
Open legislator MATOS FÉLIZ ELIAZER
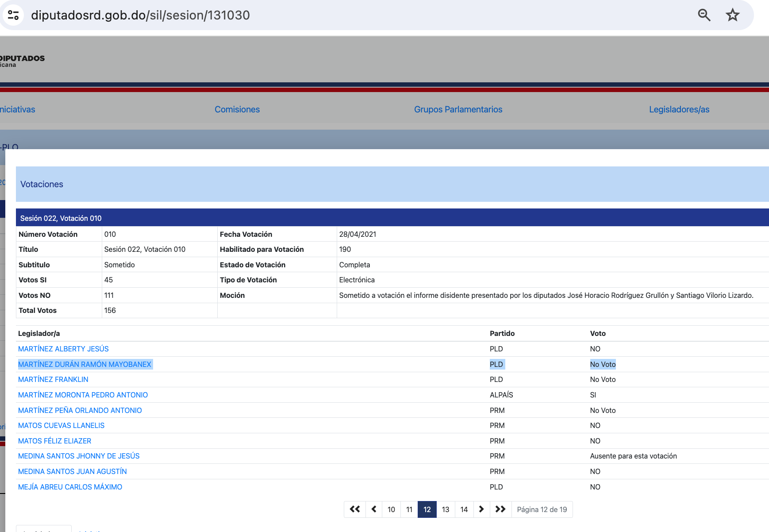pyautogui.click(x=54, y=441)
